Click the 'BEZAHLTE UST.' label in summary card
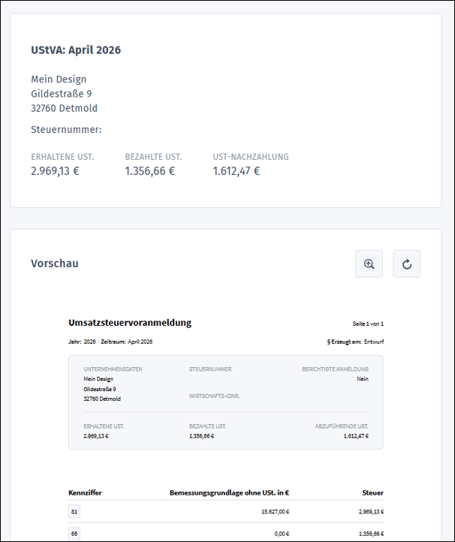 153,157
